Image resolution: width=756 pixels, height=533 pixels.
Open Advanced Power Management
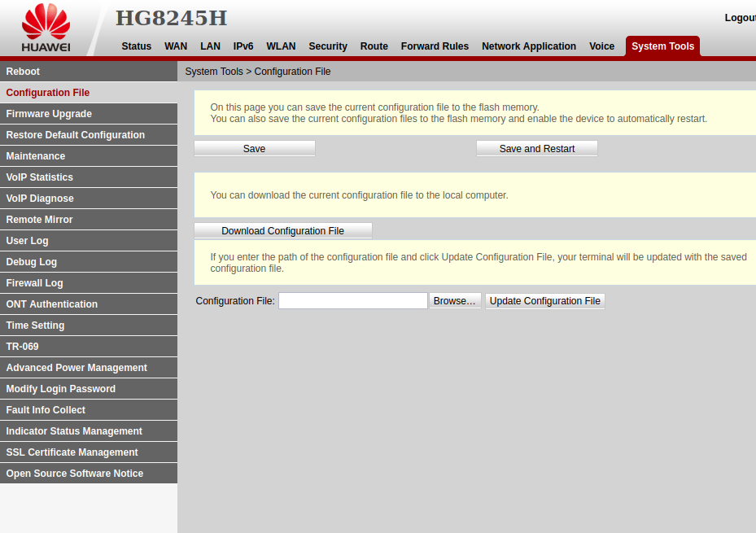pyautogui.click(x=89, y=368)
